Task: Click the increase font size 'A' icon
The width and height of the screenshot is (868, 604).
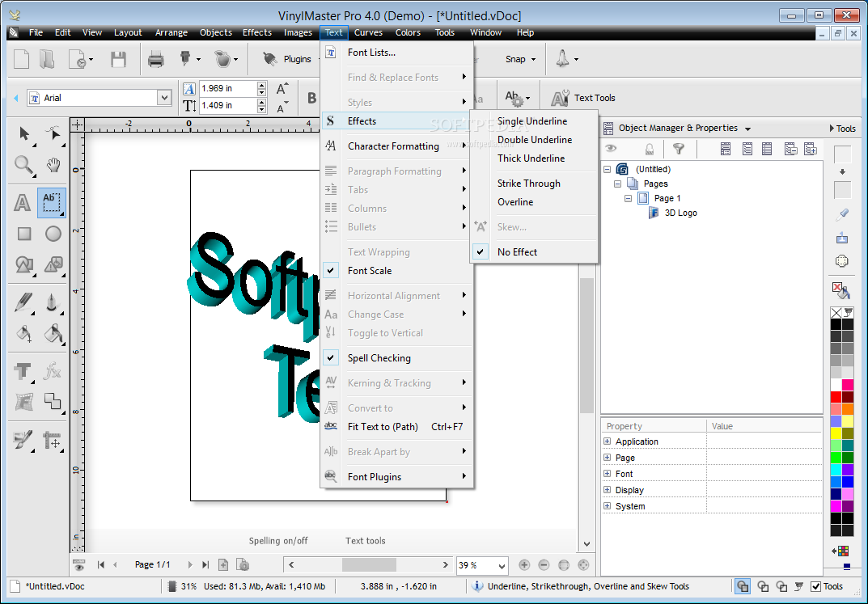Action: [x=282, y=89]
